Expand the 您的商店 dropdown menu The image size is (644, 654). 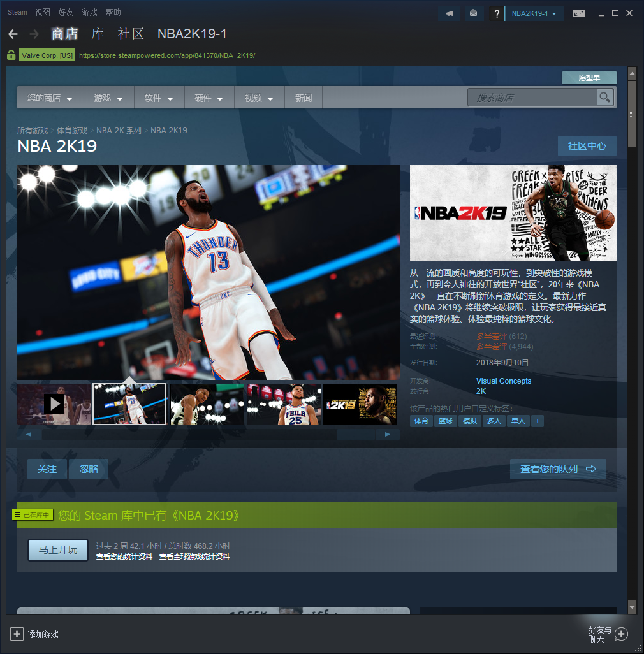pos(50,98)
